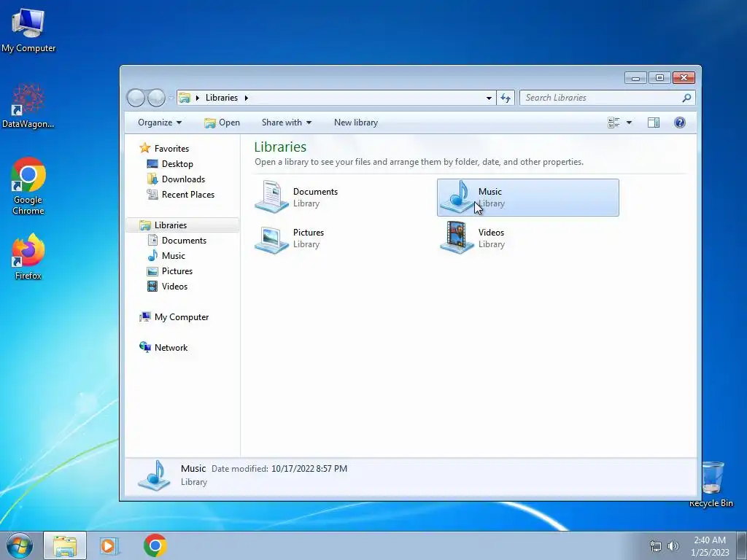Open Chrome from the taskbar

155,545
